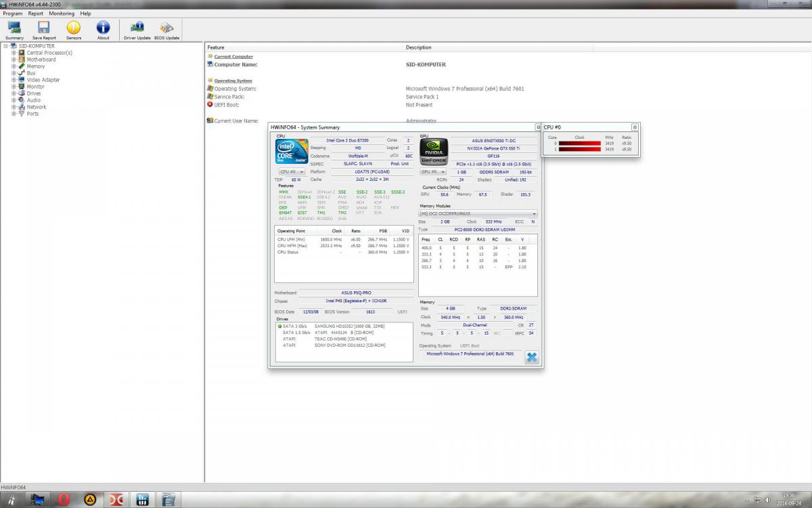812x508 pixels.
Task: Expand the Drives tree node
Action: (14, 93)
